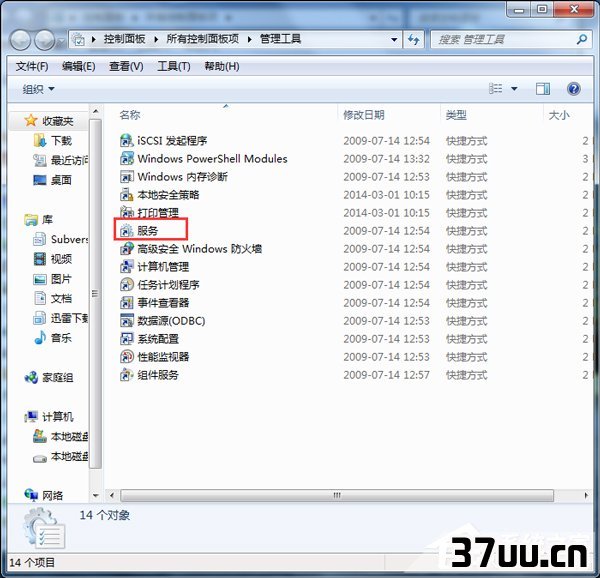
Task: Toggle the preview pane icon
Action: 543,89
